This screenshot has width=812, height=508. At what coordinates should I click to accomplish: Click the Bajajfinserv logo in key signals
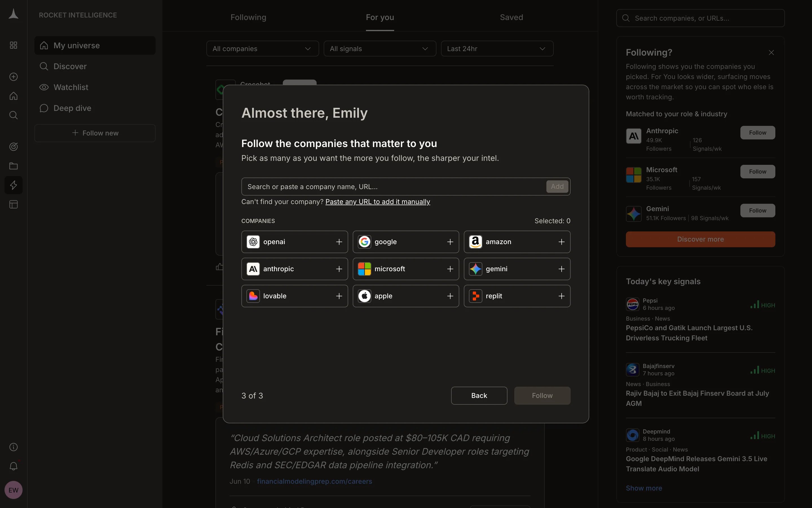click(632, 370)
